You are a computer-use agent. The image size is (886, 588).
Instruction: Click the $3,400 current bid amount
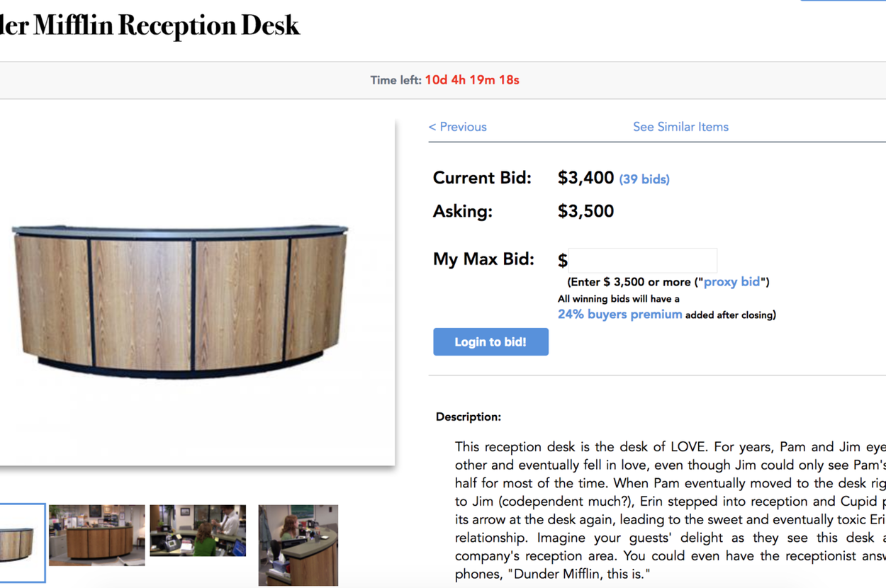pos(585,178)
